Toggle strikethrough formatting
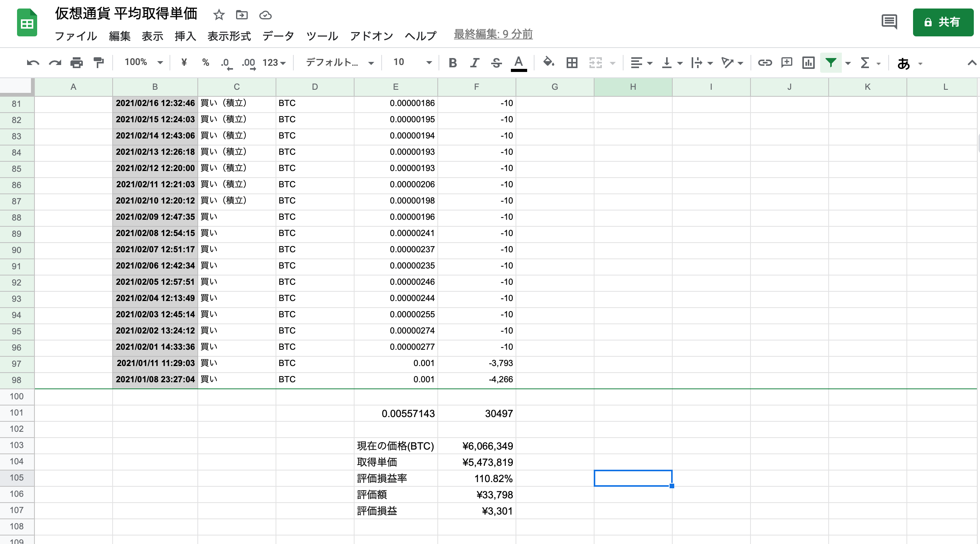 click(x=496, y=62)
